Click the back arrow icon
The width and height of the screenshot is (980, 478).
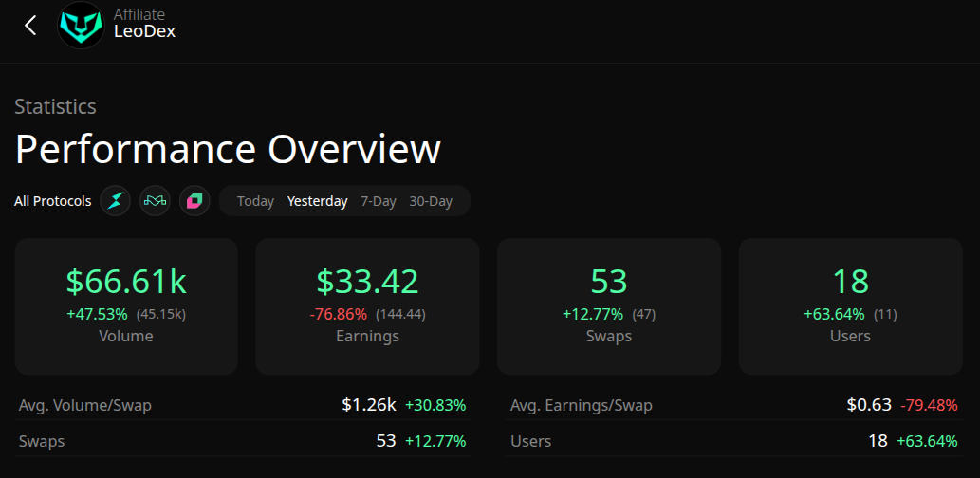[30, 26]
